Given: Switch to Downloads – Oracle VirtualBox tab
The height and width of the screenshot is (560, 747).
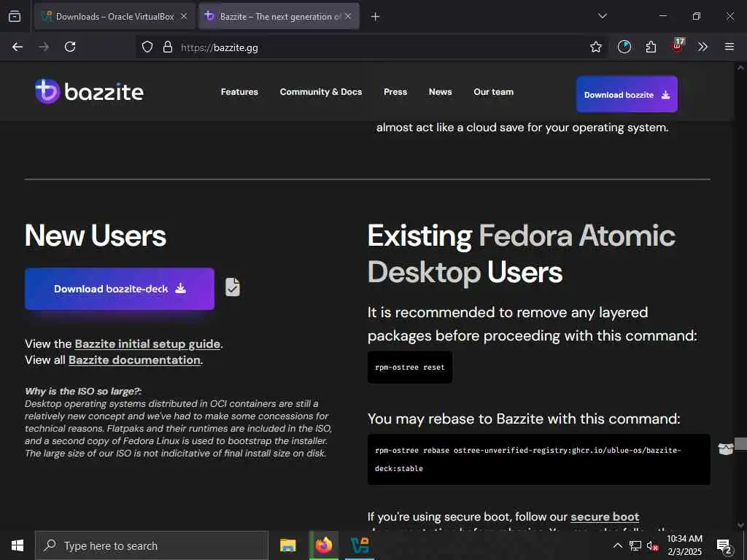Looking at the screenshot, I should coord(115,16).
